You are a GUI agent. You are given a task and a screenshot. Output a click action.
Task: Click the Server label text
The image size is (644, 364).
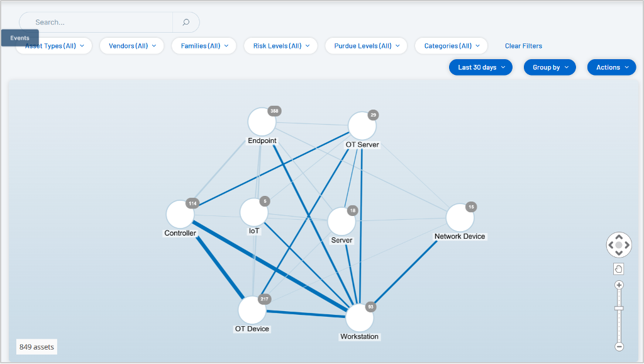pos(341,240)
